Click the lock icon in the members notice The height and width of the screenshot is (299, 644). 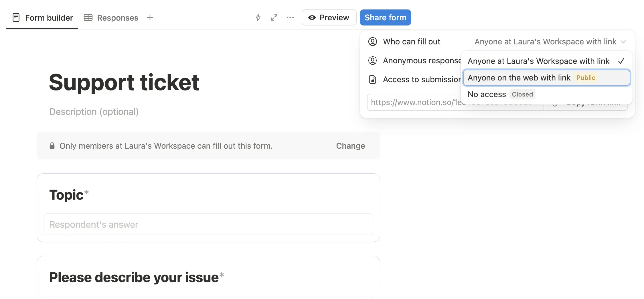click(52, 146)
